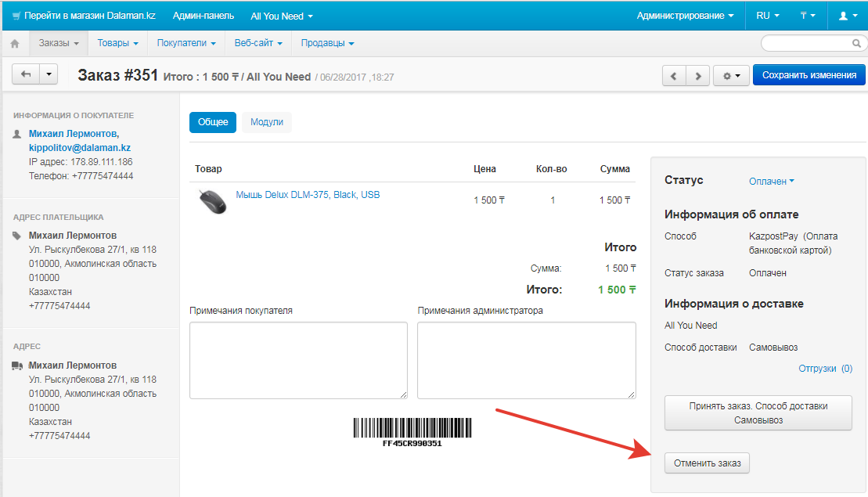Click into Примечания администратора text area
This screenshot has width=868, height=497.
527,360
